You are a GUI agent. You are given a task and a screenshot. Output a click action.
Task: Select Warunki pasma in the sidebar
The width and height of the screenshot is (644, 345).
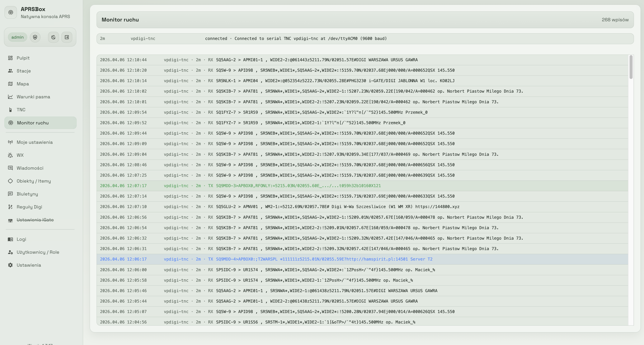33,97
